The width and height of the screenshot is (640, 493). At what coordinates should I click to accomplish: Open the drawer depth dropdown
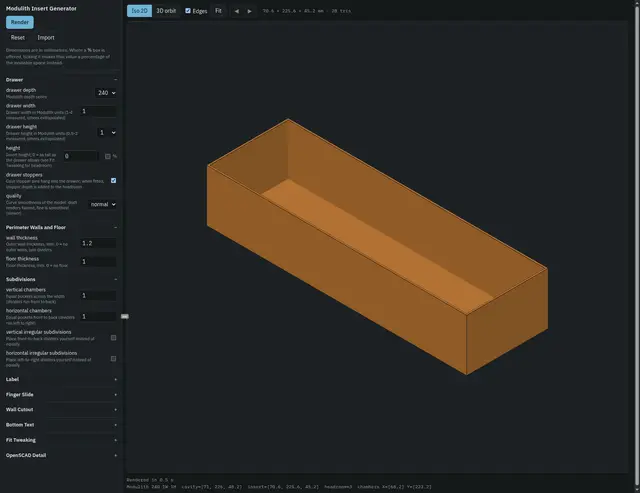106,93
